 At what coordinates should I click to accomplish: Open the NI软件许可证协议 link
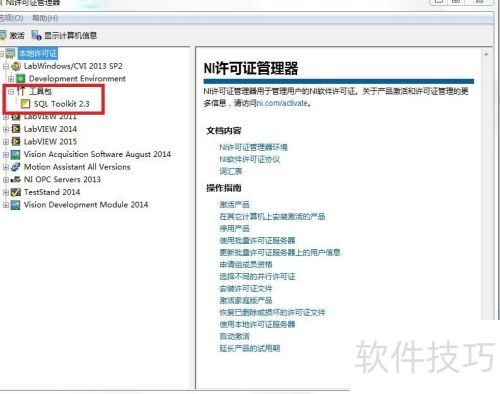pos(249,160)
